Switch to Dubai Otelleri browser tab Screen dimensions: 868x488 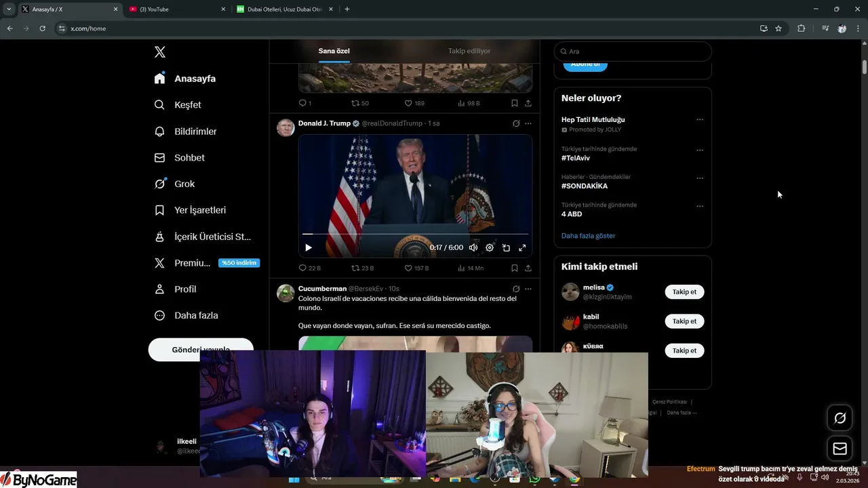coord(285,9)
